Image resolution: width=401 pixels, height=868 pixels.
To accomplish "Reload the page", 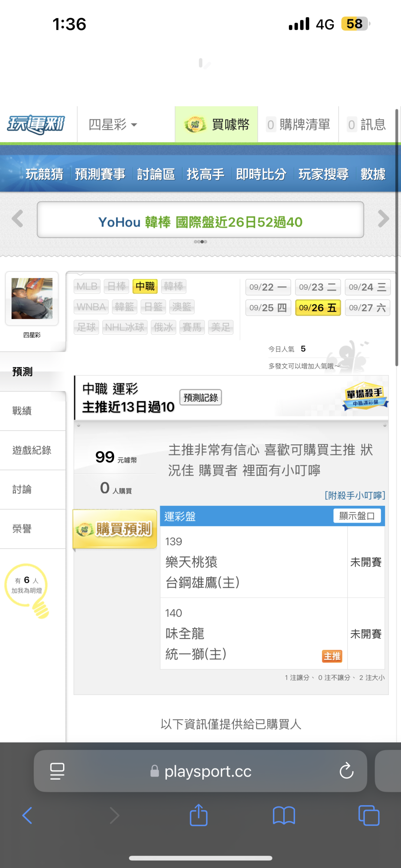I will [346, 771].
